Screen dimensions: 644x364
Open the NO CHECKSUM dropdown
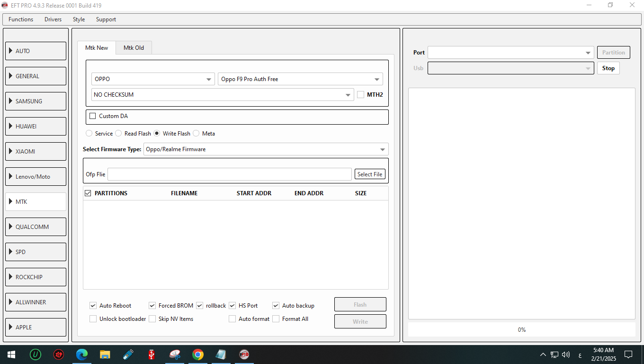tap(223, 94)
